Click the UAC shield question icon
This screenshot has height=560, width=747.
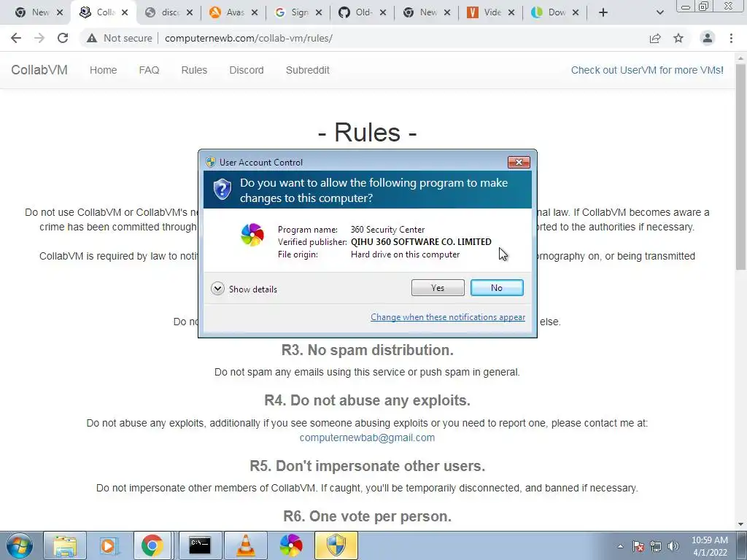click(222, 190)
